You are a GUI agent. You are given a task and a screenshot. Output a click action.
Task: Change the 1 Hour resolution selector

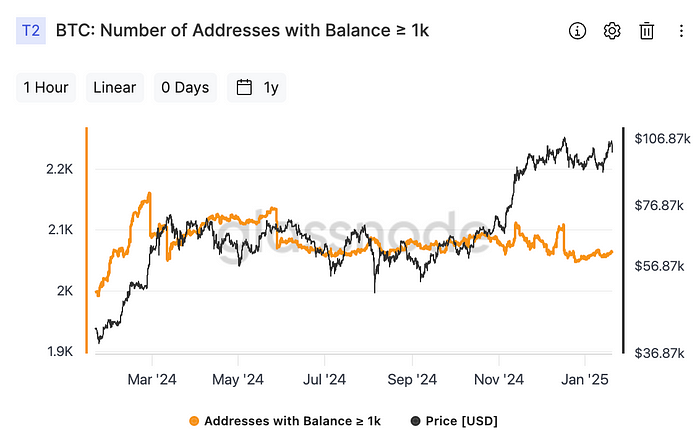point(46,87)
